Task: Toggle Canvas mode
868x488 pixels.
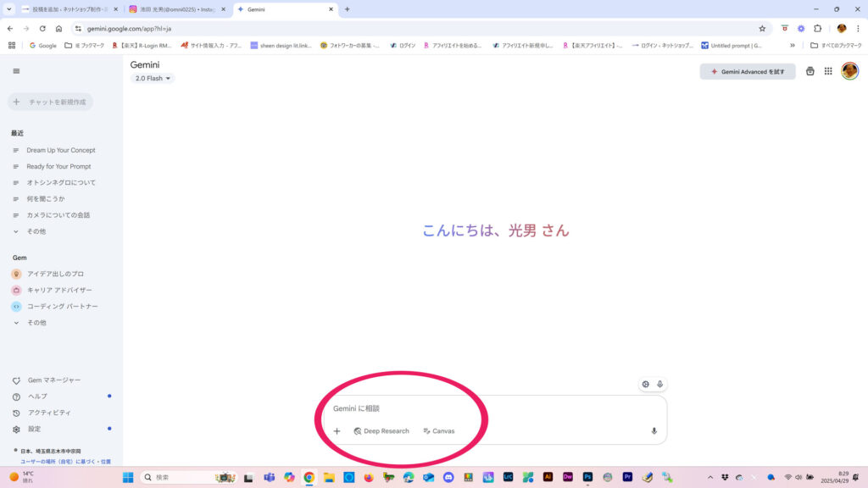Action: click(x=439, y=431)
